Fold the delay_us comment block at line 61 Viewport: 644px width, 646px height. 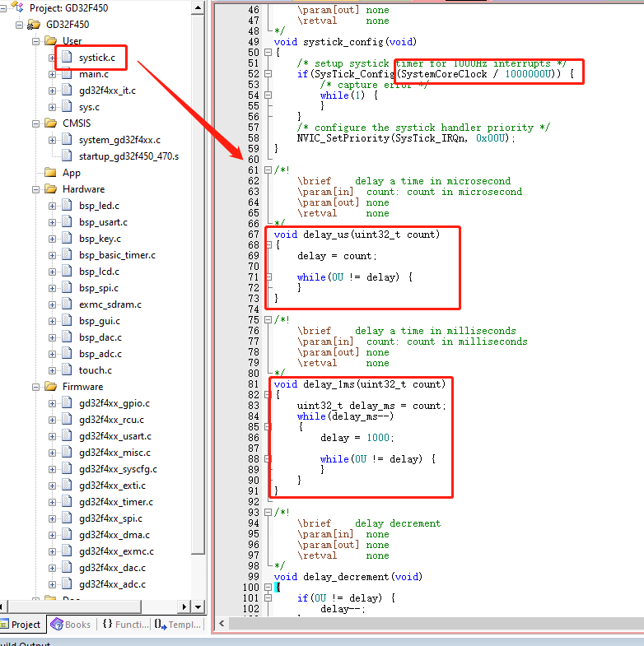pos(268,170)
